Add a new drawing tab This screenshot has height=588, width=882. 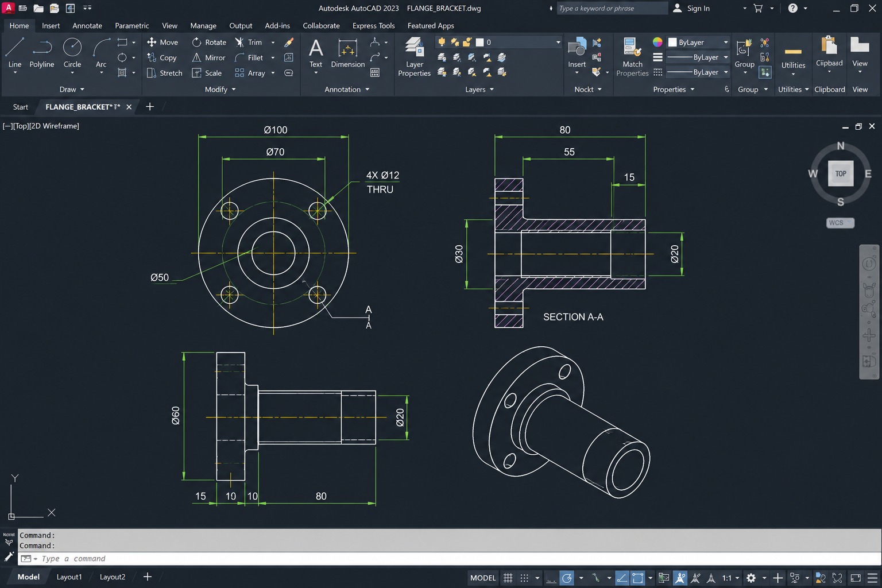(x=150, y=107)
